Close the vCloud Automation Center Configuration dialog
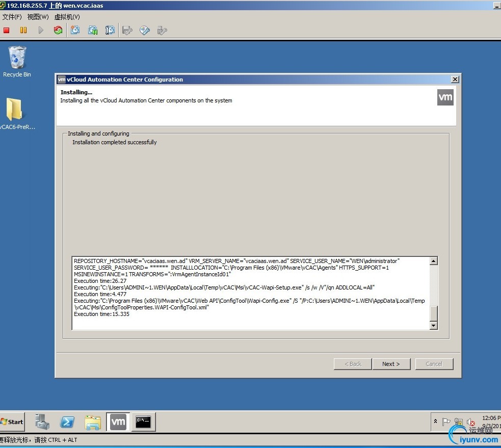Screen dimensions: 501x448 455,79
